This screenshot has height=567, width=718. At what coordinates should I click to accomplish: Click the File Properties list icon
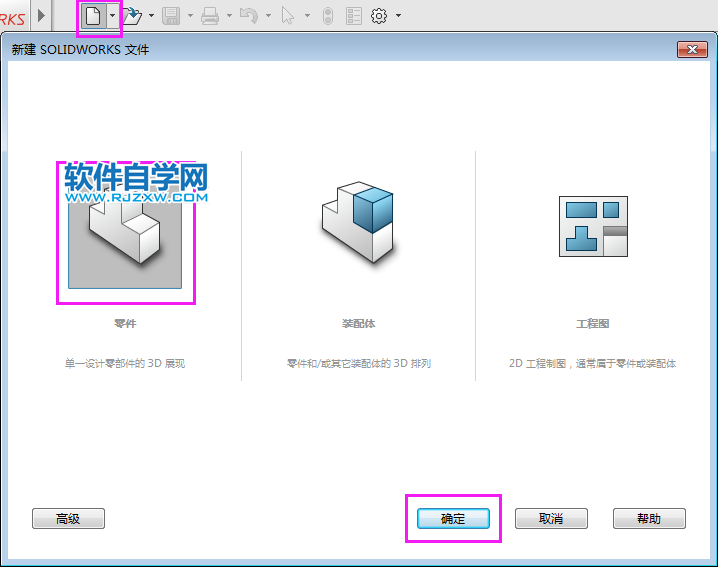tap(354, 16)
